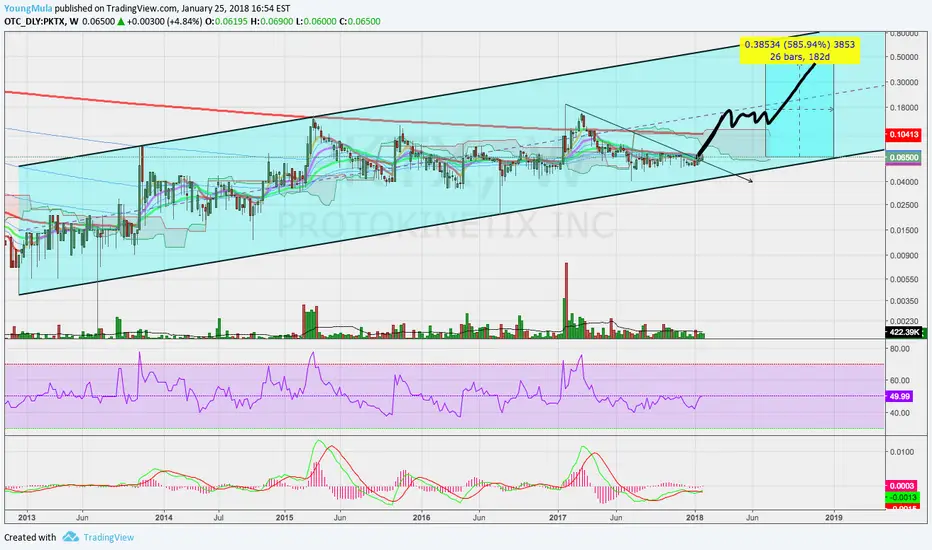The image size is (932, 550).
Task: Click the 0.0100 MACD axis label
Action: point(901,452)
